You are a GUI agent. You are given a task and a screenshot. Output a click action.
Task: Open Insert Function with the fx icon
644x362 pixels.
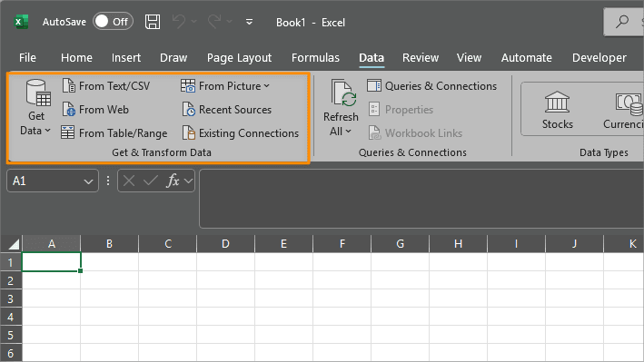173,181
